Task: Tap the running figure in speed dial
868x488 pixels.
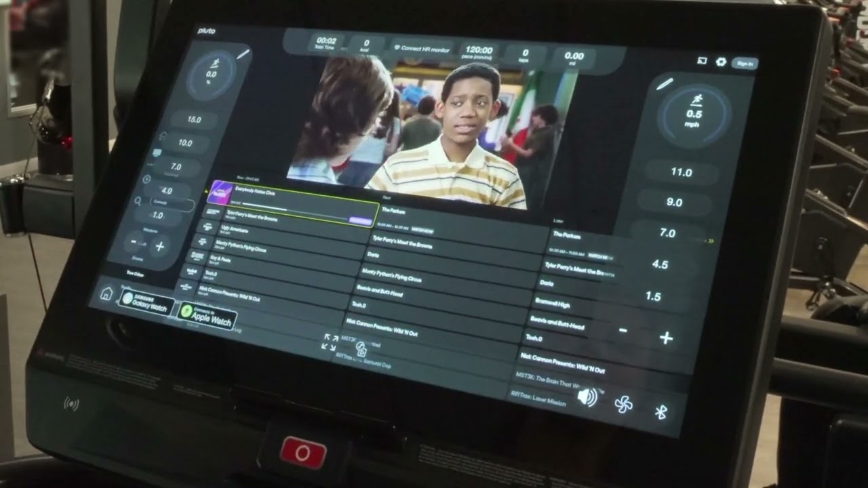Action: (x=696, y=101)
